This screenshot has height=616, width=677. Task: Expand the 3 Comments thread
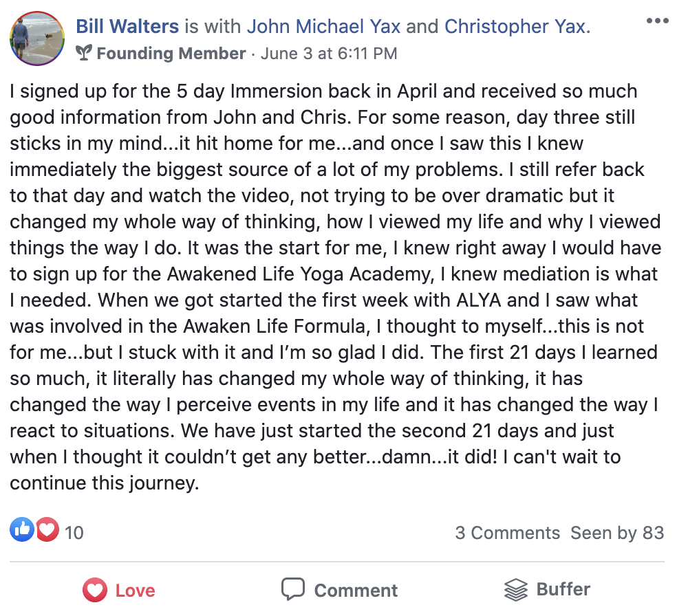pos(507,533)
